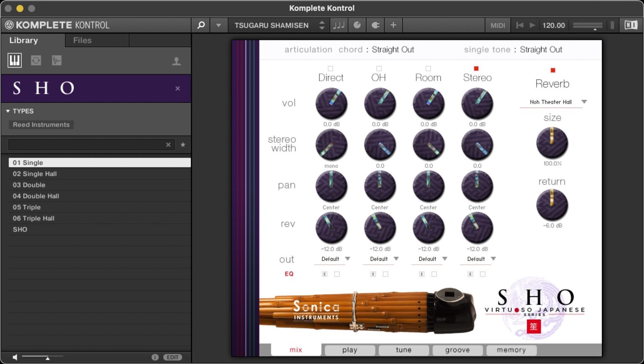
Task: Toggle the Reverb on/off indicator
Action: [x=553, y=70]
